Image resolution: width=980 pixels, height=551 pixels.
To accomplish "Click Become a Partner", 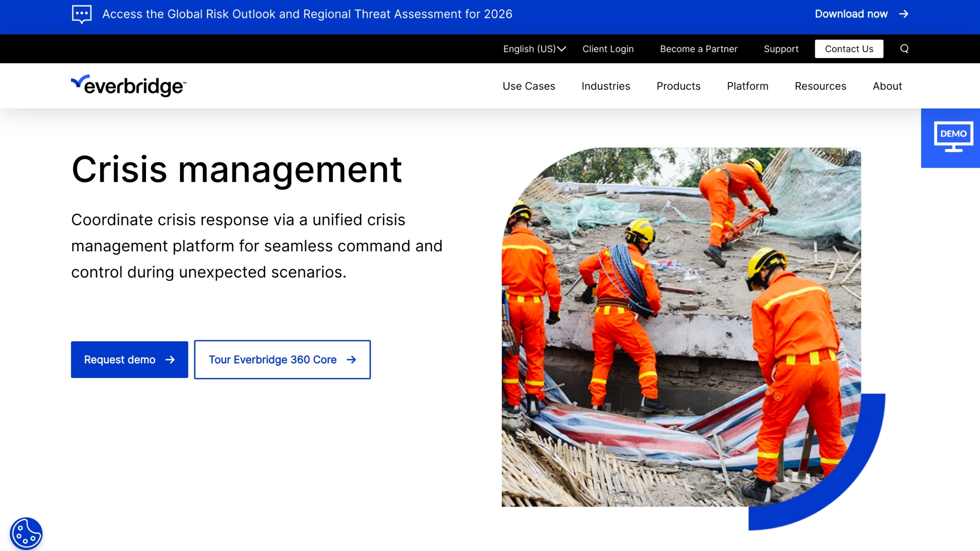I will click(x=698, y=48).
